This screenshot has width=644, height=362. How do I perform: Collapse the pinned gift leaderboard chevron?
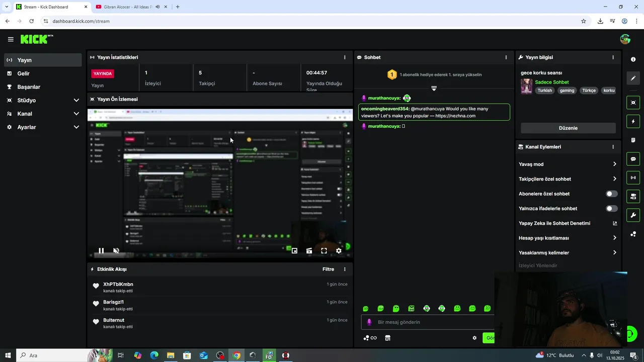434,88
